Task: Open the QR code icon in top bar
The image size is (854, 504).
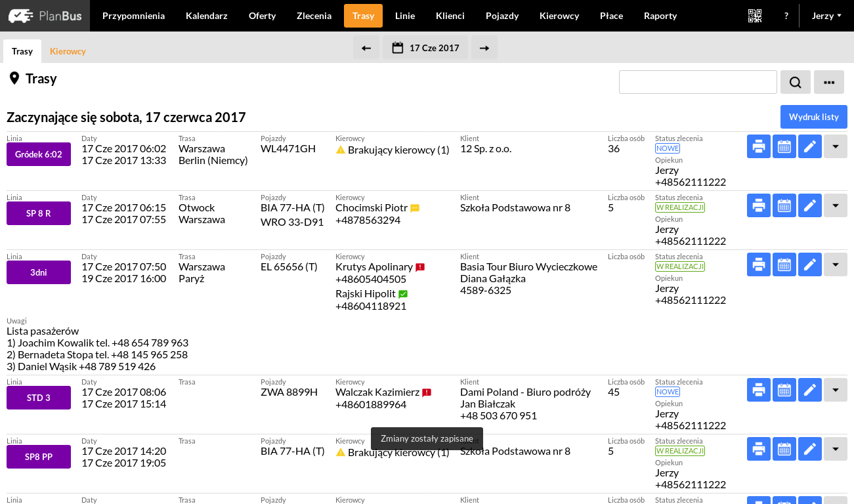Action: tap(755, 16)
